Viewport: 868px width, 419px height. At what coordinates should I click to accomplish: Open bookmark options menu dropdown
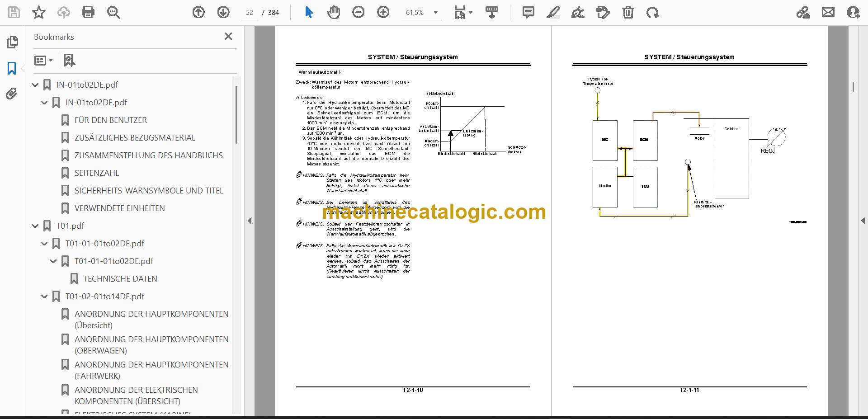point(44,60)
